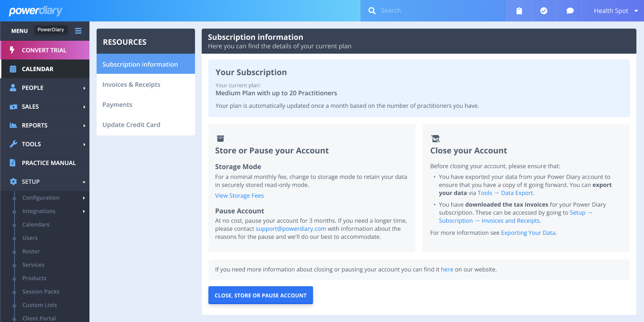Expand the People submenu arrow

click(84, 88)
